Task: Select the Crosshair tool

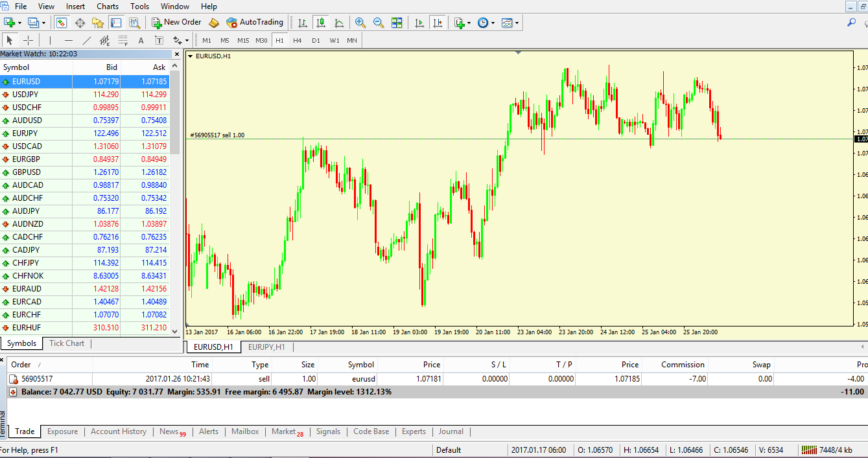Action: pyautogui.click(x=27, y=40)
